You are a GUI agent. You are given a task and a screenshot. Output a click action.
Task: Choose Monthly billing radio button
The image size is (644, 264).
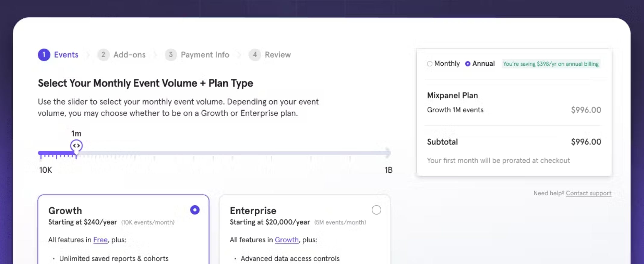tap(430, 64)
